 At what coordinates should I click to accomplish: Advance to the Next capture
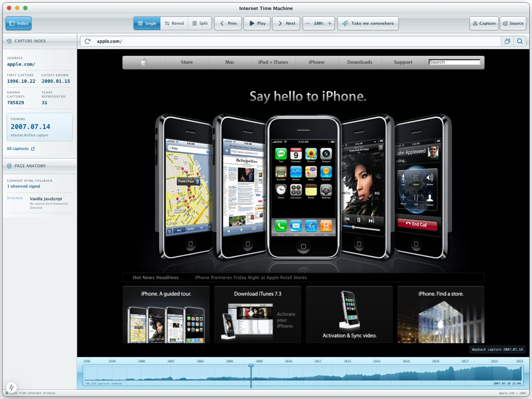(x=286, y=23)
